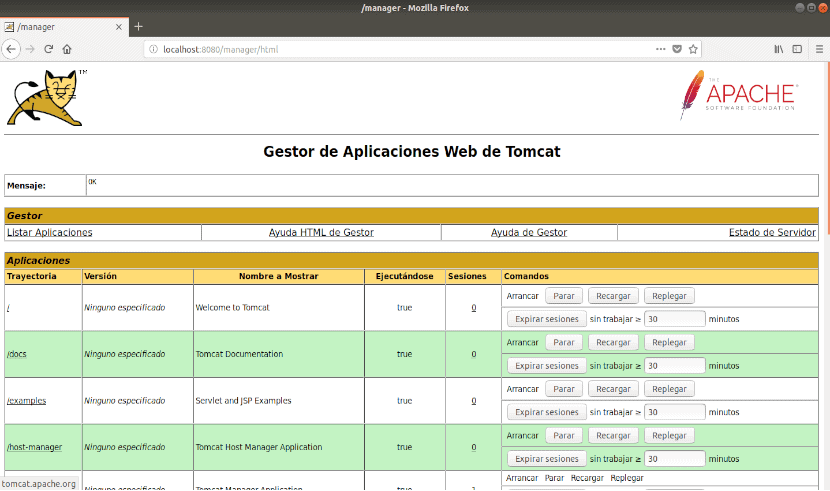Viewport: 830px width, 491px height.
Task: Click idle minutes field for /docs row
Action: click(x=674, y=366)
